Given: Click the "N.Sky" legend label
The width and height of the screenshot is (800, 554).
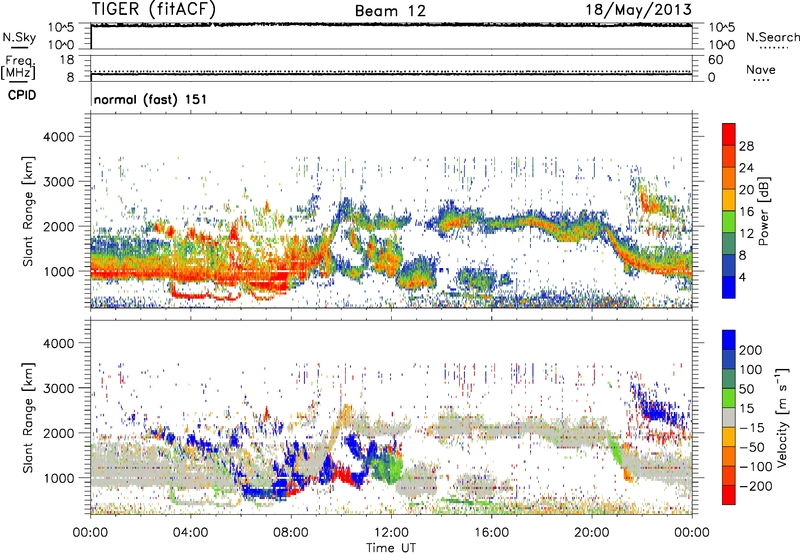Looking at the screenshot, I should pos(19,37).
